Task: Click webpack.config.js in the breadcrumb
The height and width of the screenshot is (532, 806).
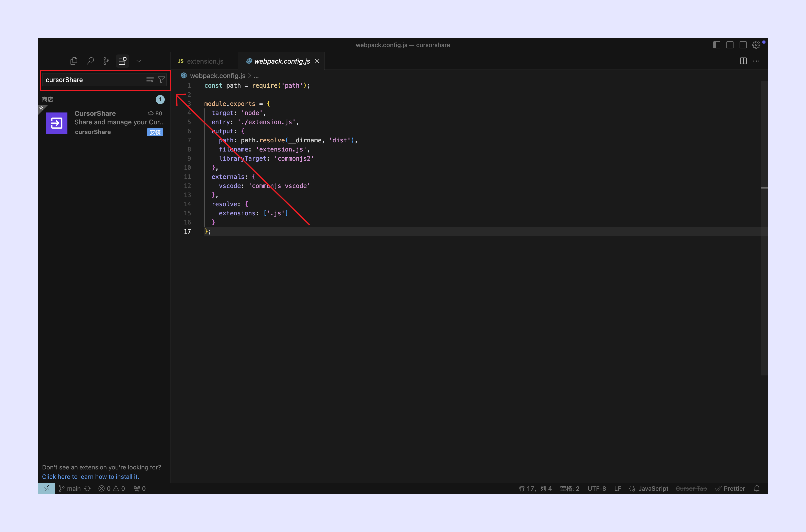Action: (217, 76)
